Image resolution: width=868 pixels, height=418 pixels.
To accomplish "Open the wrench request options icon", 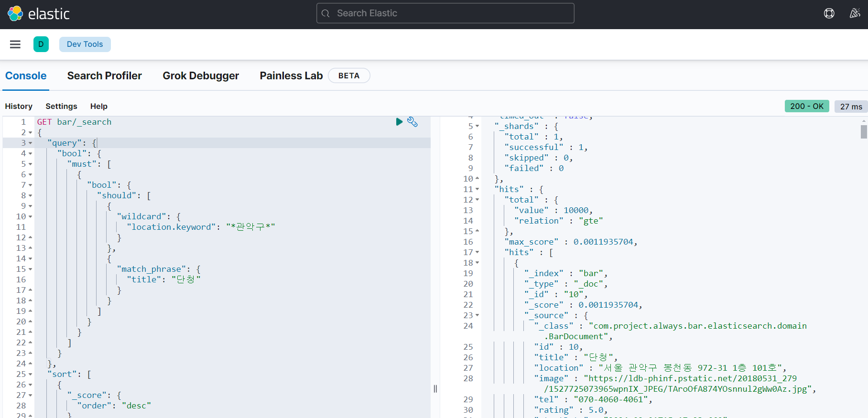I will pos(412,122).
